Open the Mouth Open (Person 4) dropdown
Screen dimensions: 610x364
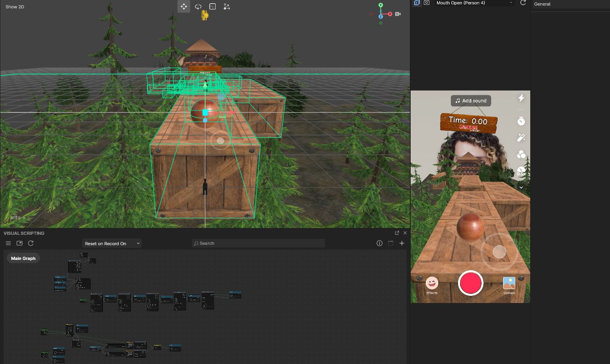coord(474,3)
